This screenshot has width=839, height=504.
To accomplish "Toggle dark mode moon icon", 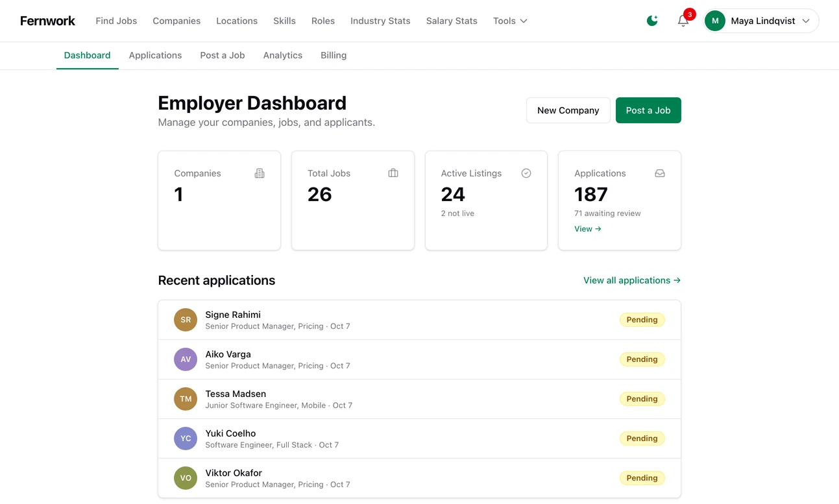I will (x=652, y=21).
